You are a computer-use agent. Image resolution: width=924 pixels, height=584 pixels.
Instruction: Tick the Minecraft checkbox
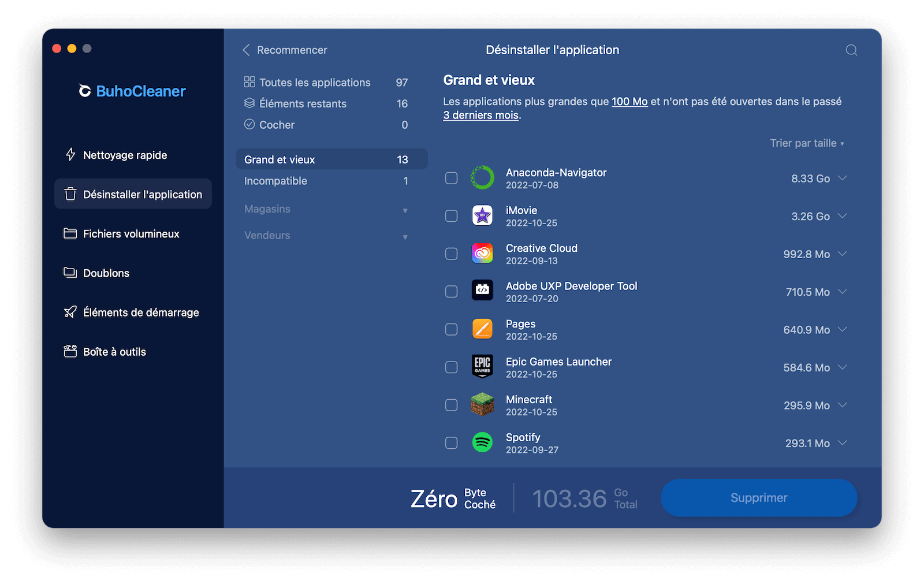point(452,405)
